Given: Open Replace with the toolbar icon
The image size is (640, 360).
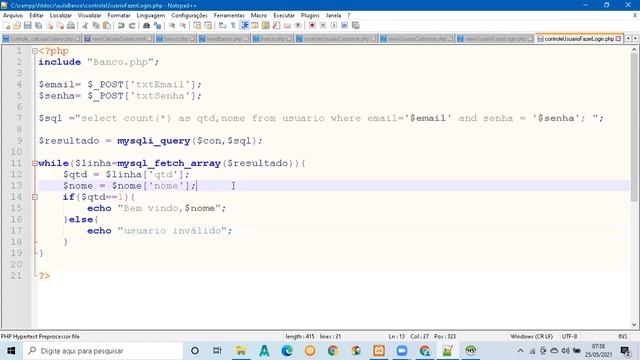Looking at the screenshot, I should coord(157,25).
